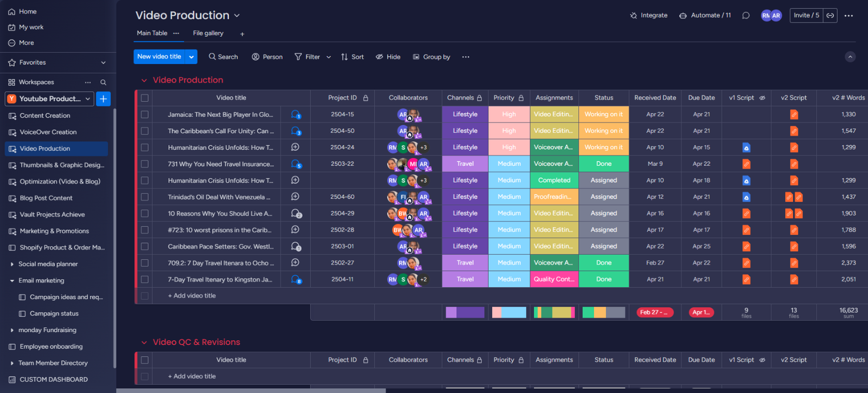Click the workspace search magnifier in sidebar
Image resolution: width=868 pixels, height=393 pixels.
(103, 82)
